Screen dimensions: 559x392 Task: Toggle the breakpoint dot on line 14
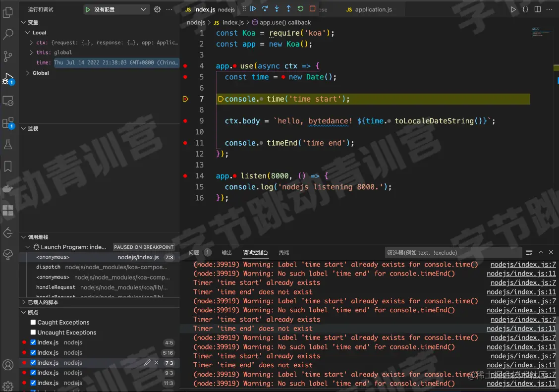[185, 176]
